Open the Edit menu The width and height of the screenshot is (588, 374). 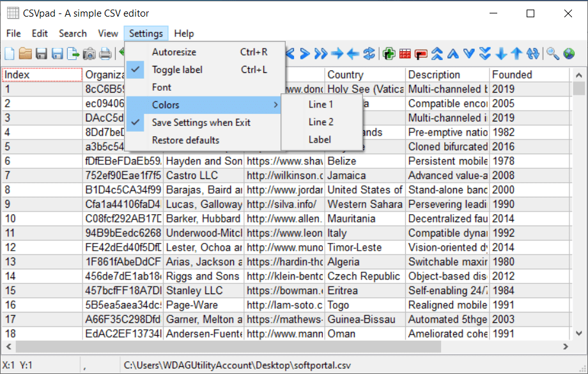tap(40, 33)
